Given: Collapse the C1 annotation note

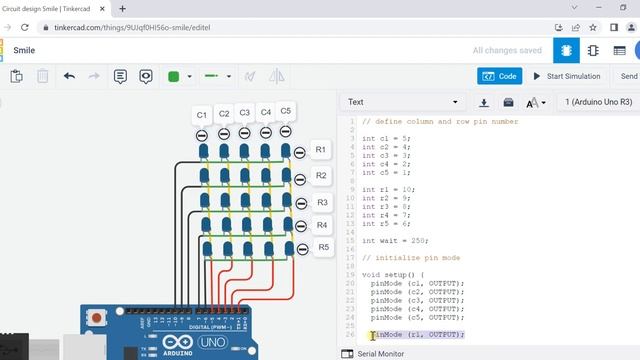Looking at the screenshot, I should pos(202,136).
